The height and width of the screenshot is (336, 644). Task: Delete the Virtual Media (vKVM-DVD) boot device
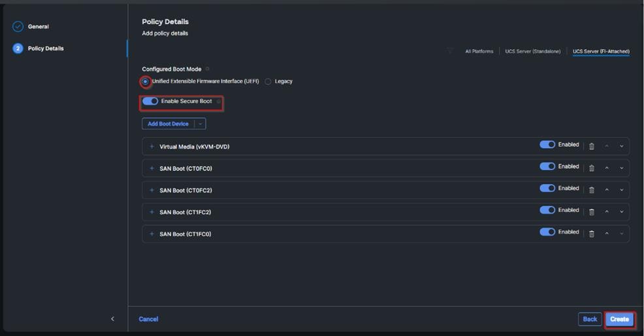coord(592,147)
